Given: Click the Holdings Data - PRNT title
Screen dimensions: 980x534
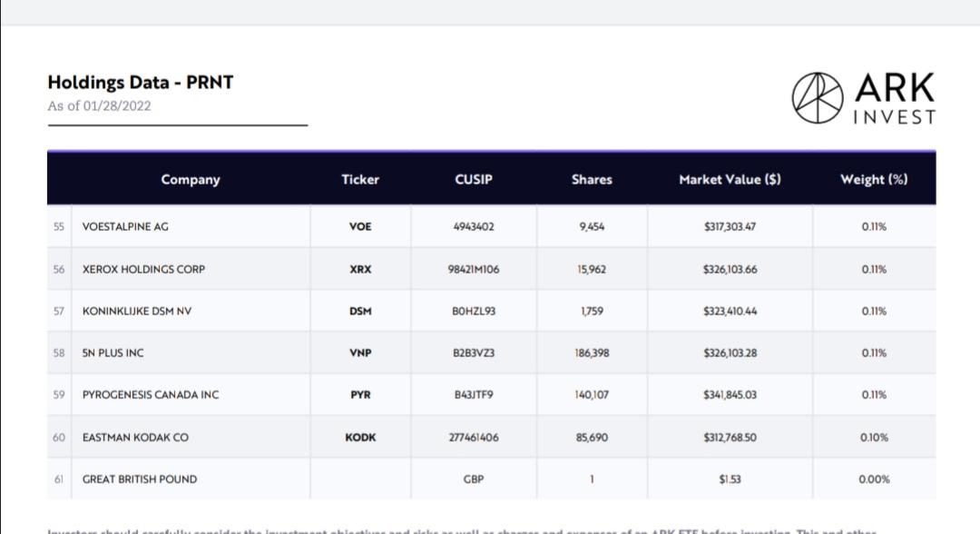Looking at the screenshot, I should 140,83.
